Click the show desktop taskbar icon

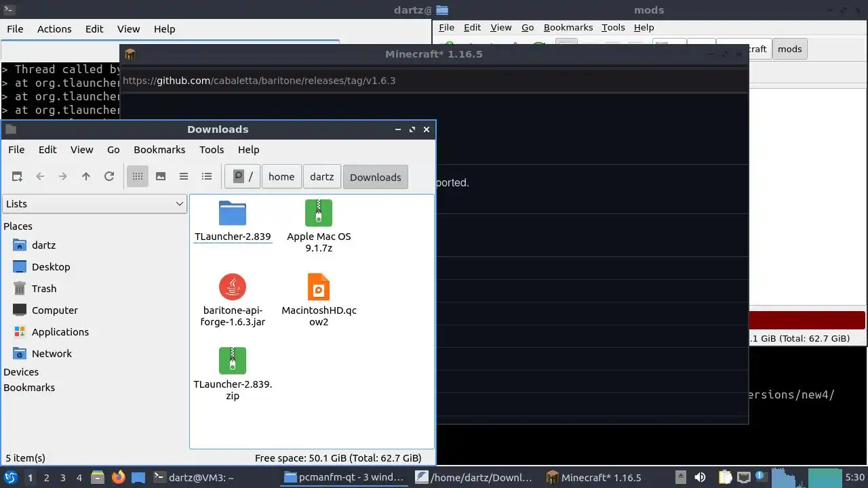click(x=138, y=477)
